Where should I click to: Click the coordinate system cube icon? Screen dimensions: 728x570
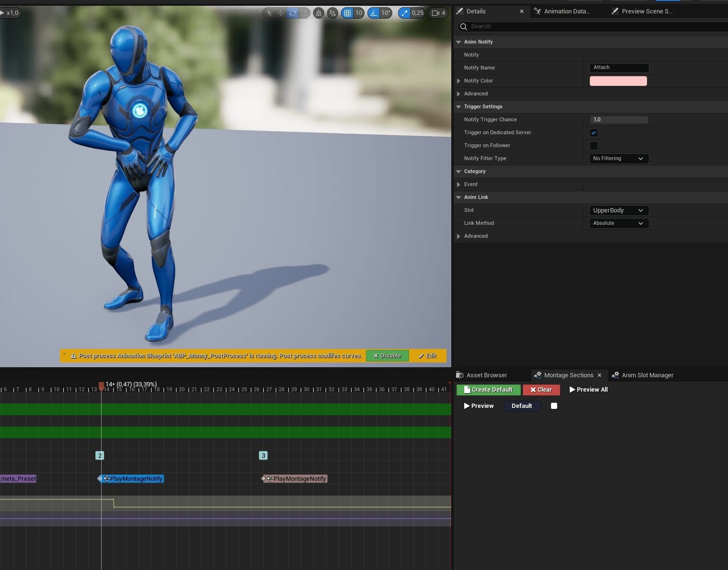318,13
